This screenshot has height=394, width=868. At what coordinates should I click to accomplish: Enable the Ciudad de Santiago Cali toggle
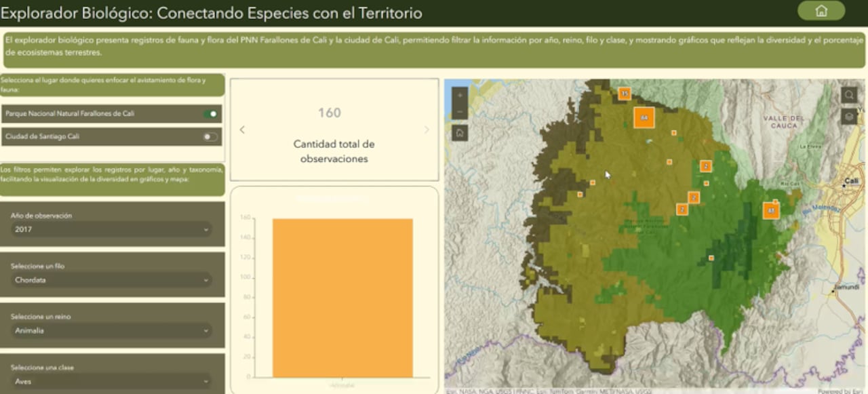(x=208, y=136)
